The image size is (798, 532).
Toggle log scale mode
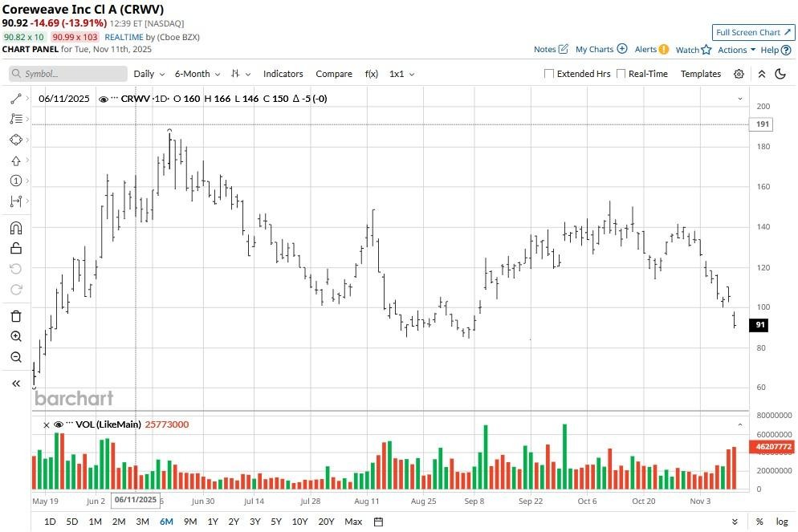click(x=782, y=522)
